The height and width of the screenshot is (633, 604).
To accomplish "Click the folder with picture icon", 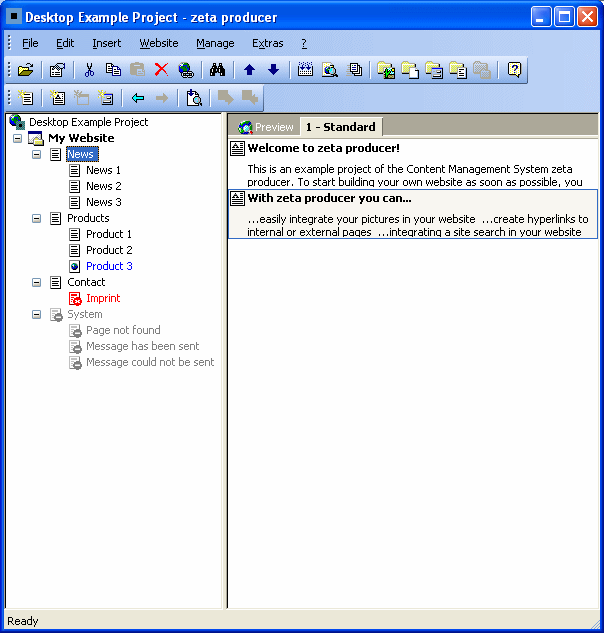I will [386, 70].
